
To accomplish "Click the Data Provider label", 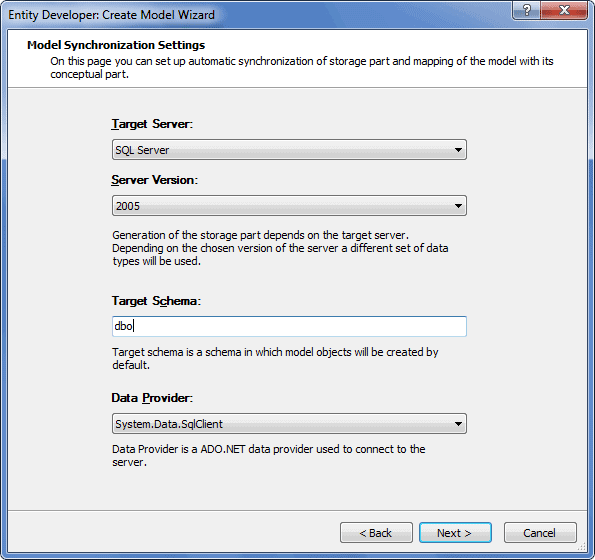I will pos(152,398).
